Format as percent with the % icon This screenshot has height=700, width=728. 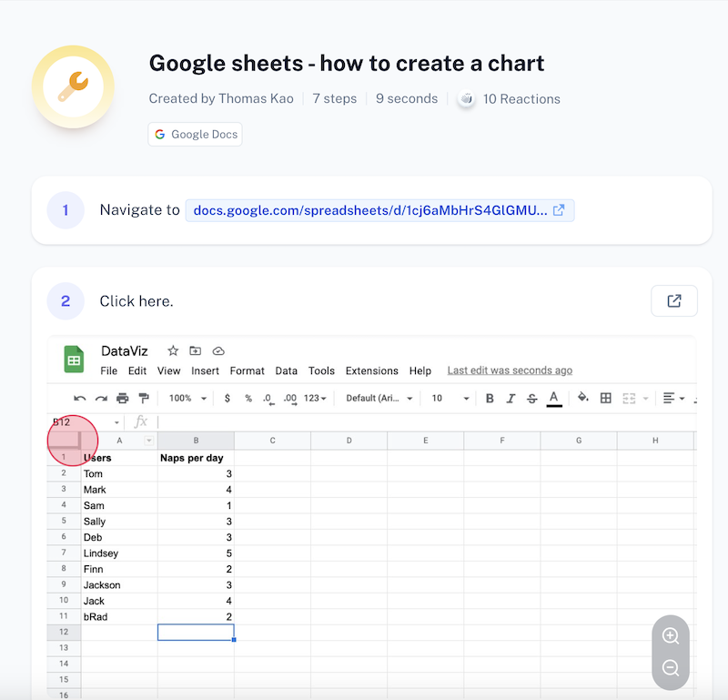click(x=248, y=398)
